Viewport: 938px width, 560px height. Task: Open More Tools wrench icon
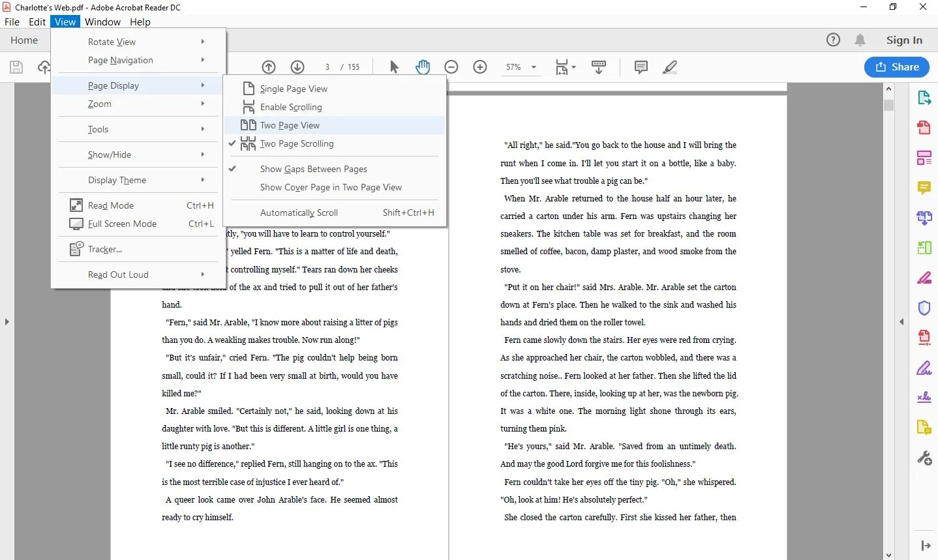[924, 458]
